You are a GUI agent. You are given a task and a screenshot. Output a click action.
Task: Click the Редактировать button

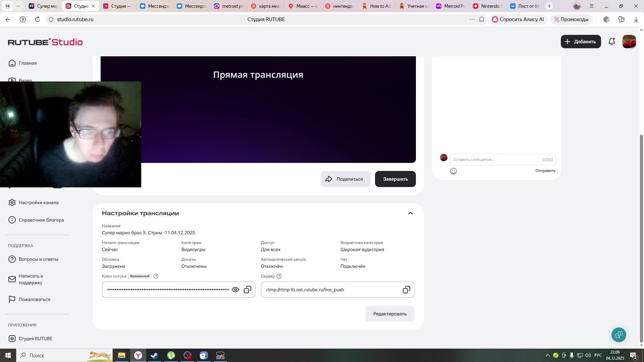[x=390, y=314]
